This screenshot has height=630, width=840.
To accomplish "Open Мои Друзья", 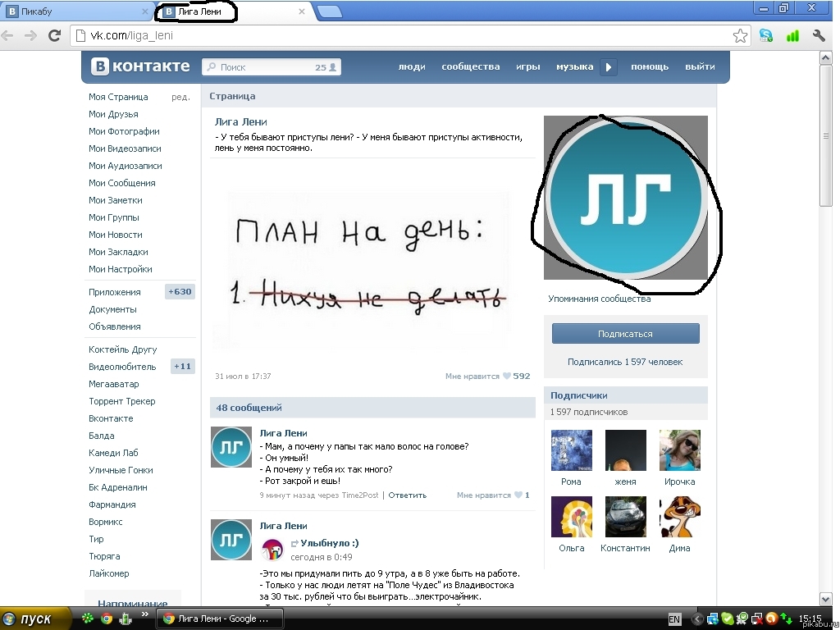I will [x=113, y=114].
